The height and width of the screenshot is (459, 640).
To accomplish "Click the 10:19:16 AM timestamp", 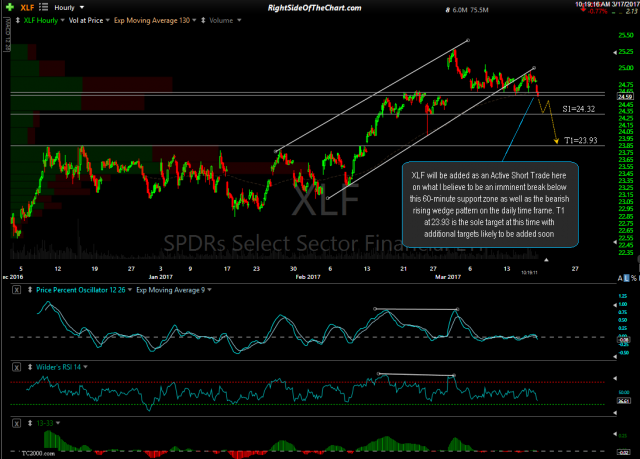I will pyautogui.click(x=592, y=4).
